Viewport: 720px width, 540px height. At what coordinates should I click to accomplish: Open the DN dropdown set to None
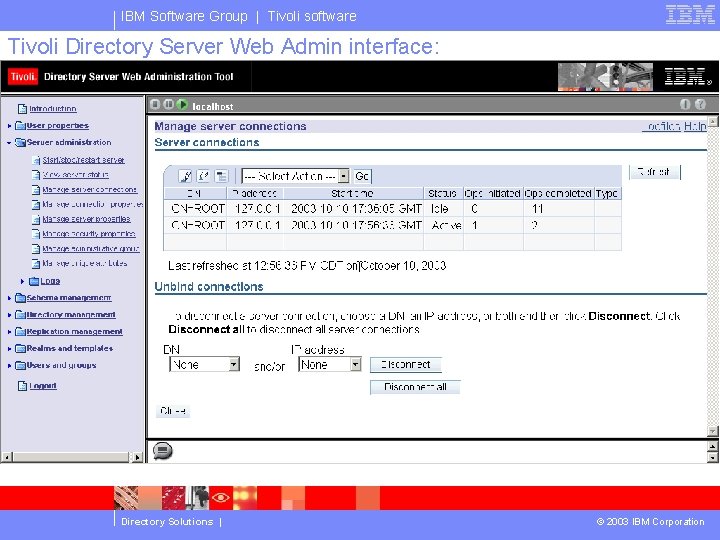(x=205, y=365)
